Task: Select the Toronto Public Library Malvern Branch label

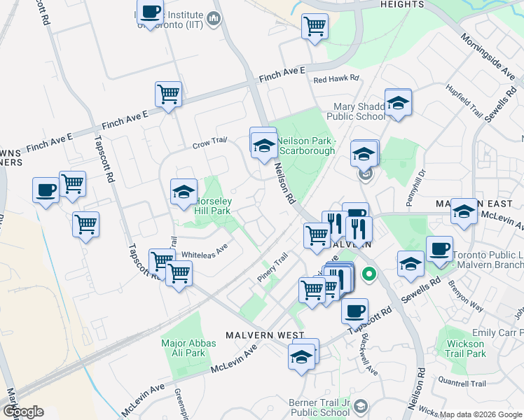Action: (488, 260)
